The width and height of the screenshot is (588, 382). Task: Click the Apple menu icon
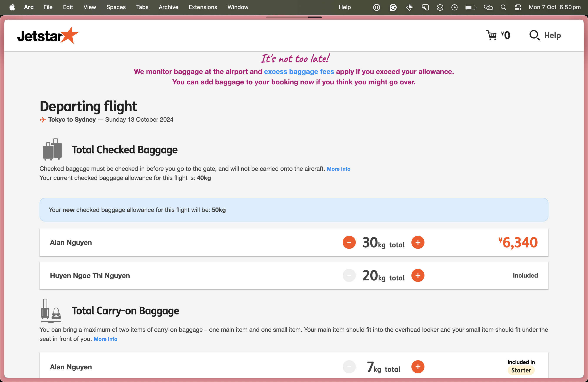coord(12,7)
